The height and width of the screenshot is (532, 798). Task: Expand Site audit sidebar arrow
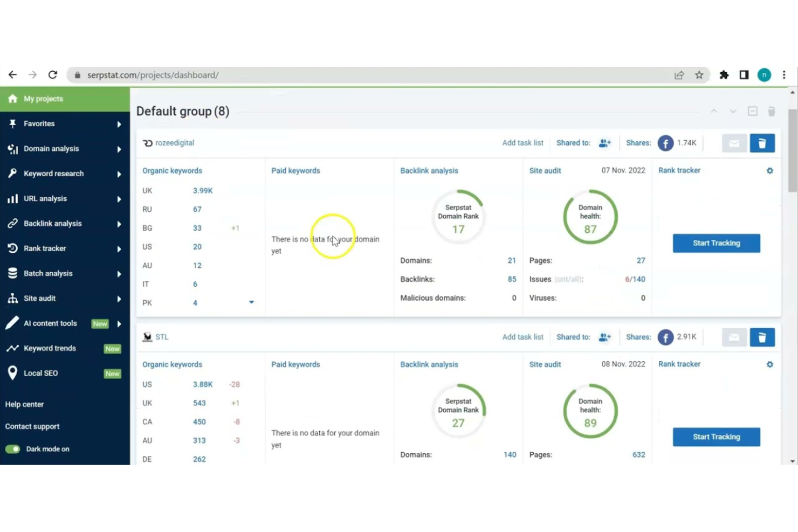point(119,299)
